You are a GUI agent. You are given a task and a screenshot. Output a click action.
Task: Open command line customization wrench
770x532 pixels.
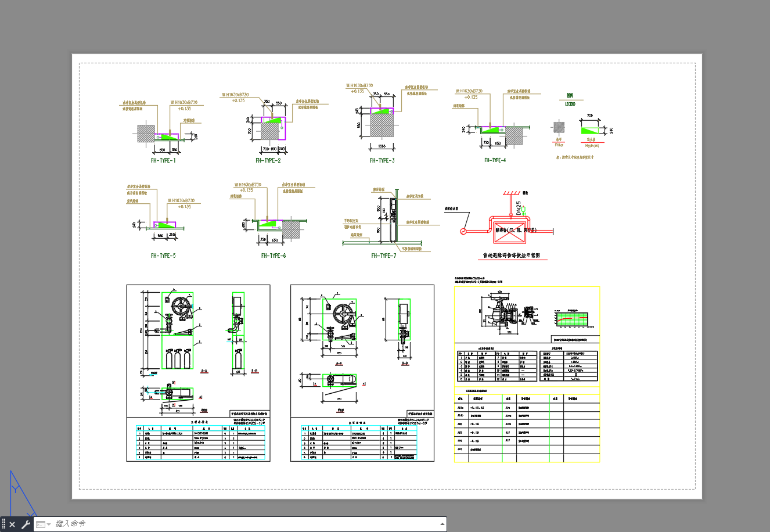(26, 524)
